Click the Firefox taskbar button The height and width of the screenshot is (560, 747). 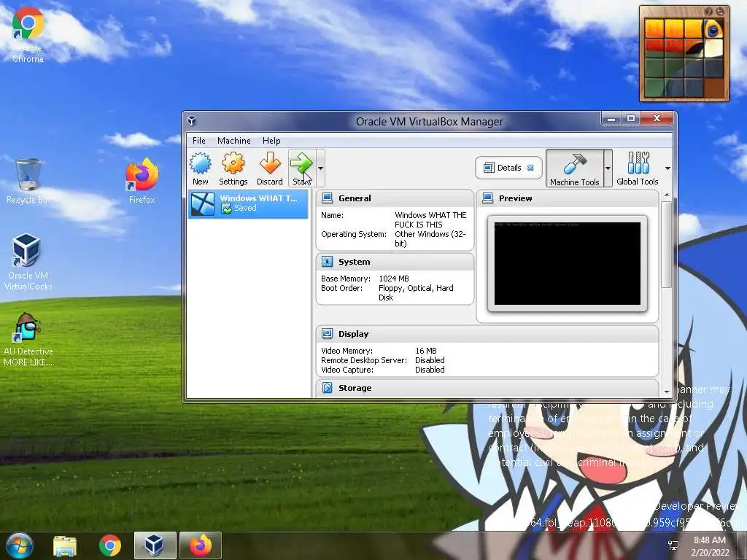[x=201, y=545]
